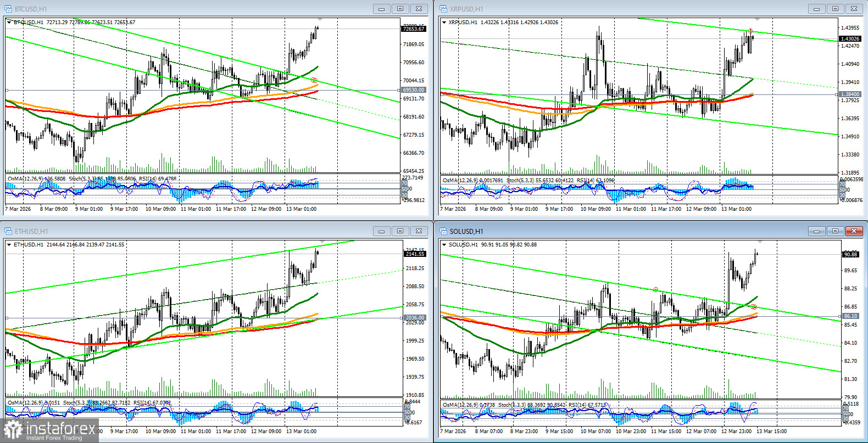This screenshot has height=443, width=868.
Task: Click the 13 Mar 01:00 label in XRPUSD time axis
Action: pyautogui.click(x=736, y=209)
